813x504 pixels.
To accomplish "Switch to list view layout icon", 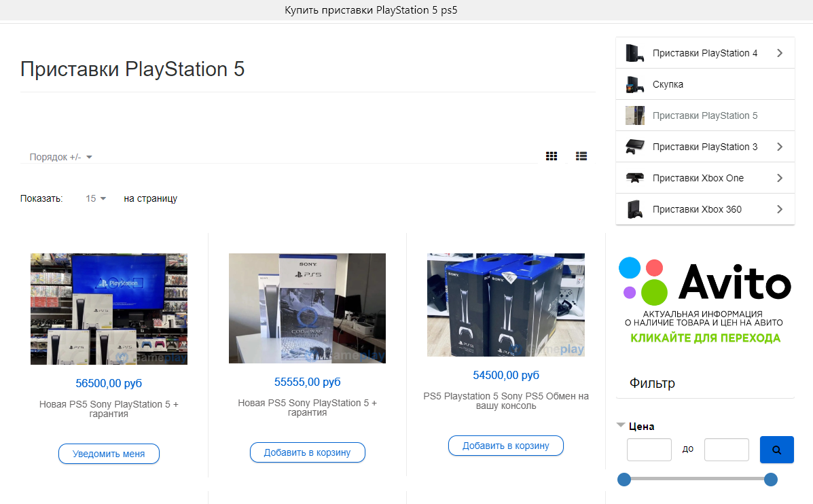I will pyautogui.click(x=581, y=156).
